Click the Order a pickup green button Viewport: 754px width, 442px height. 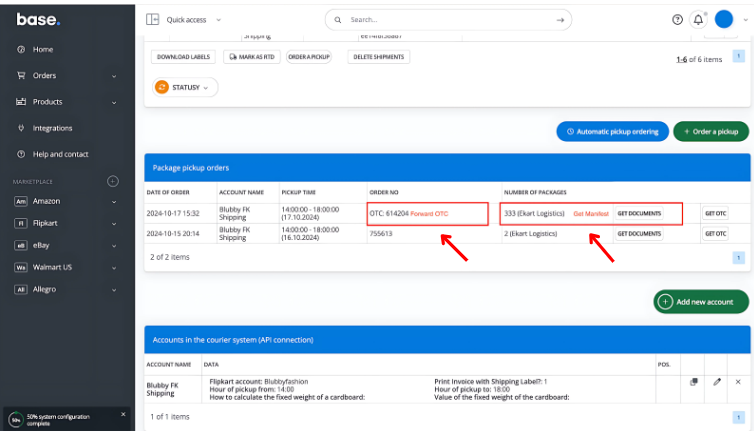pyautogui.click(x=710, y=132)
